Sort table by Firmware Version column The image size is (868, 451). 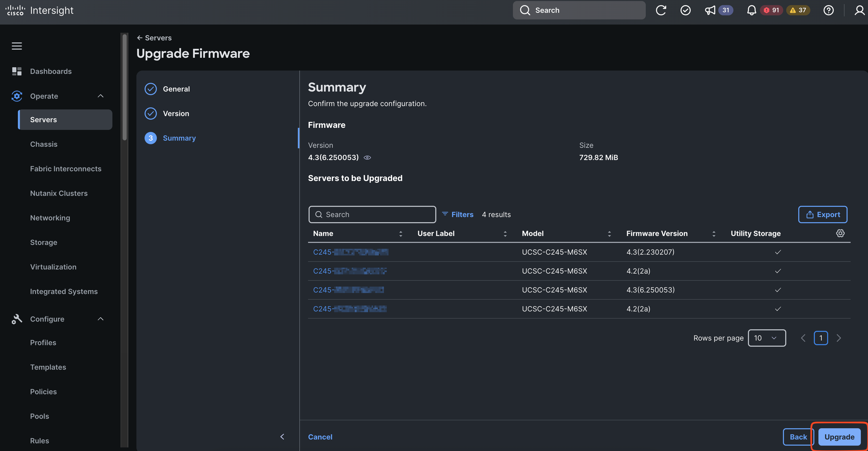[x=713, y=233]
